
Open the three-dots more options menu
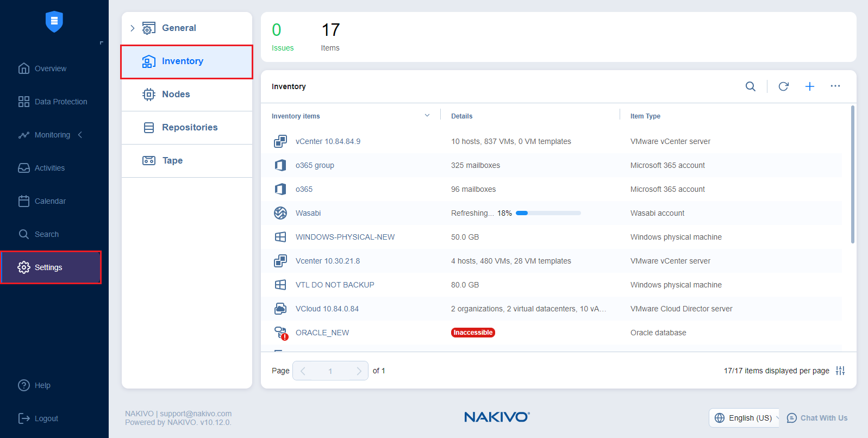click(835, 86)
